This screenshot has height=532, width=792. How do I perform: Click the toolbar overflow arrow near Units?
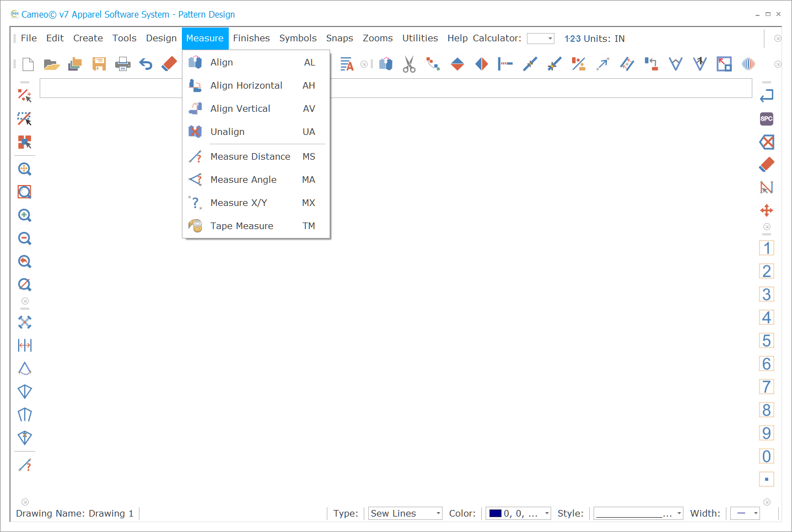tap(778, 39)
